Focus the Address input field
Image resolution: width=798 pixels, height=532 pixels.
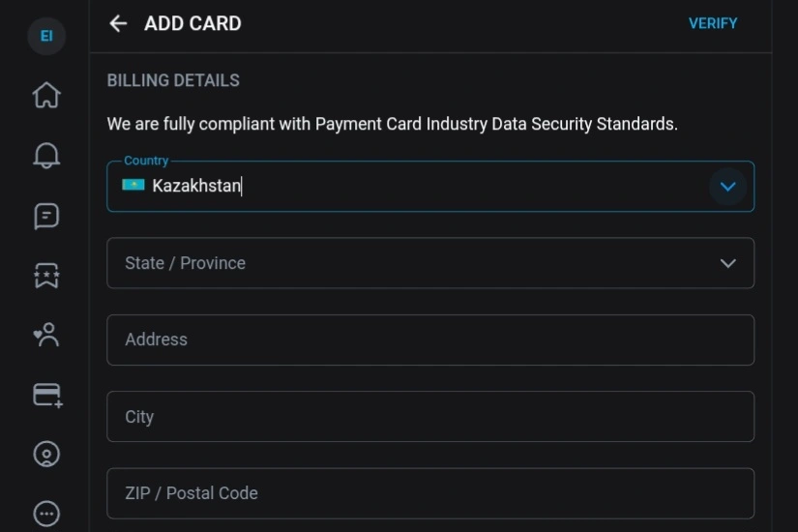point(429,340)
